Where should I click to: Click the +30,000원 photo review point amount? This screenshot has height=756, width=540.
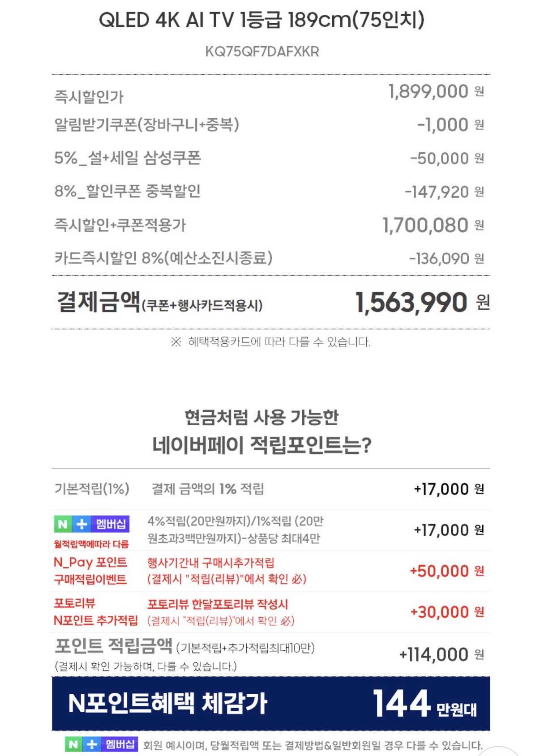click(x=446, y=612)
